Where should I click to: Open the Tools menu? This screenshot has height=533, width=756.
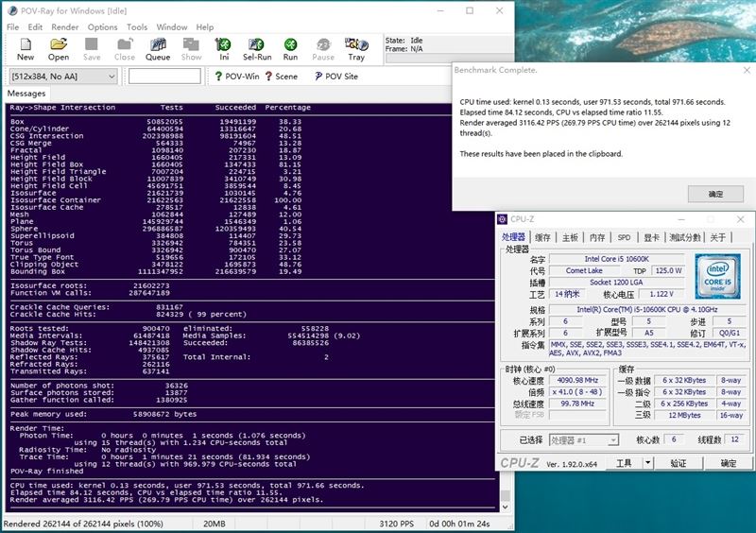coord(137,27)
